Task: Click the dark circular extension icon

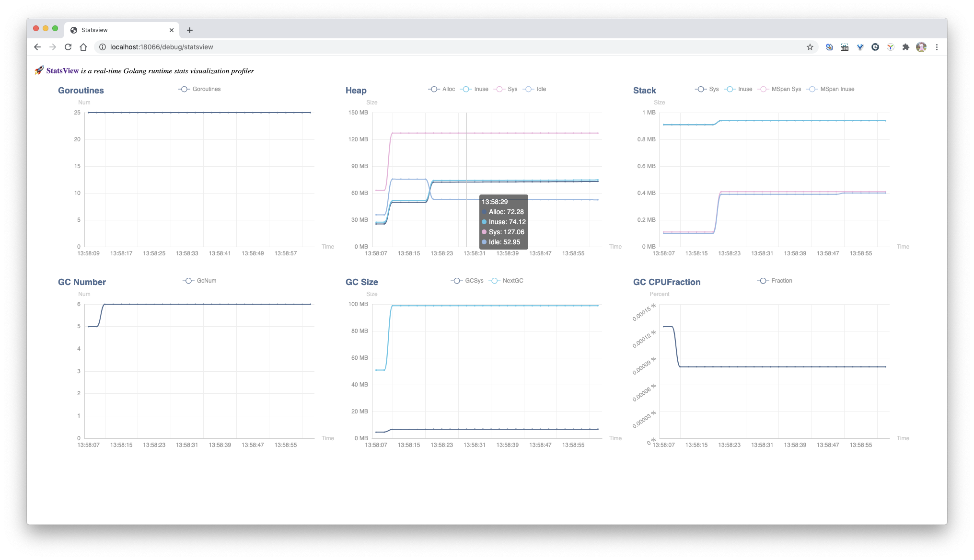Action: click(875, 47)
